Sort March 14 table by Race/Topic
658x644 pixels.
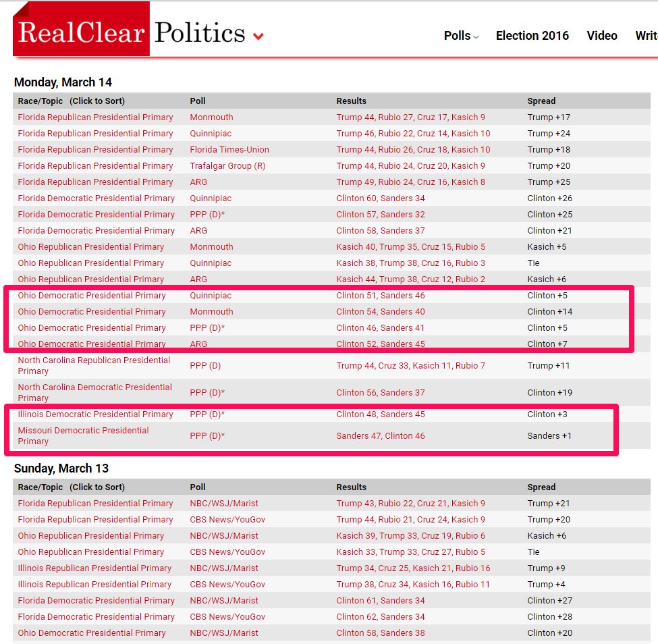(x=72, y=101)
